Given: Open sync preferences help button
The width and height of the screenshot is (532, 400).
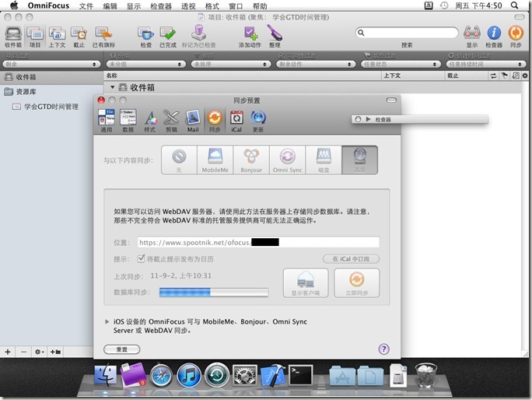Looking at the screenshot, I should [x=383, y=349].
